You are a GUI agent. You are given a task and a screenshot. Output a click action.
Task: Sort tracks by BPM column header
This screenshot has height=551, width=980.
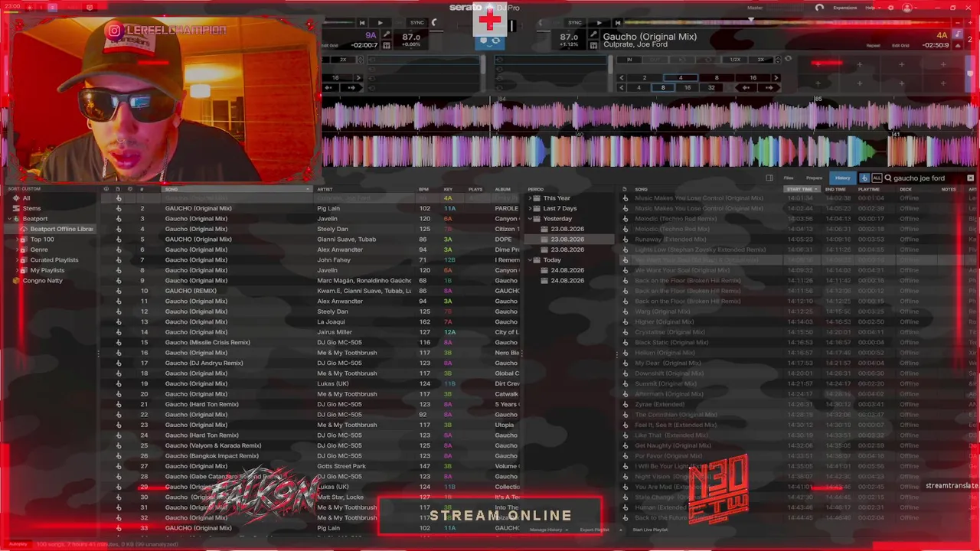(424, 189)
